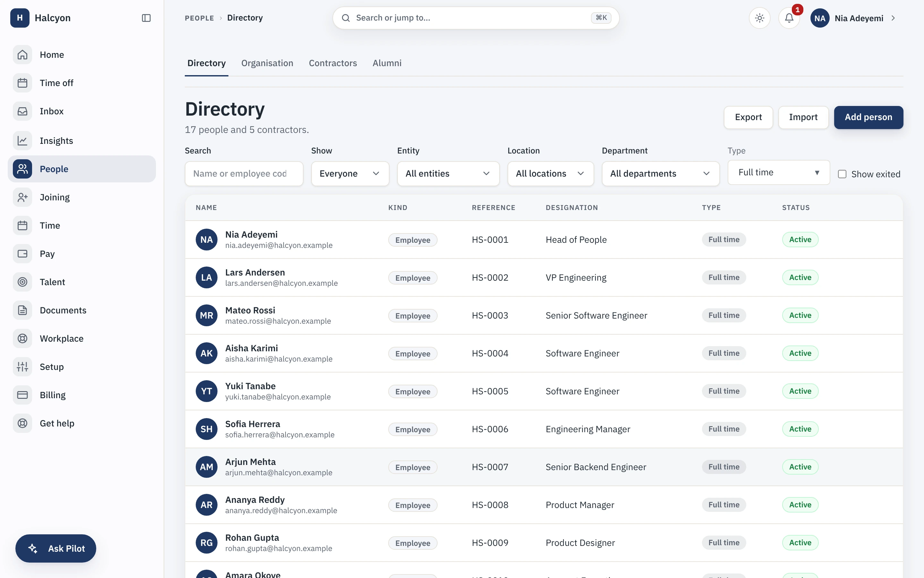This screenshot has width=924, height=578.
Task: Open the All locations dropdown
Action: click(x=551, y=173)
